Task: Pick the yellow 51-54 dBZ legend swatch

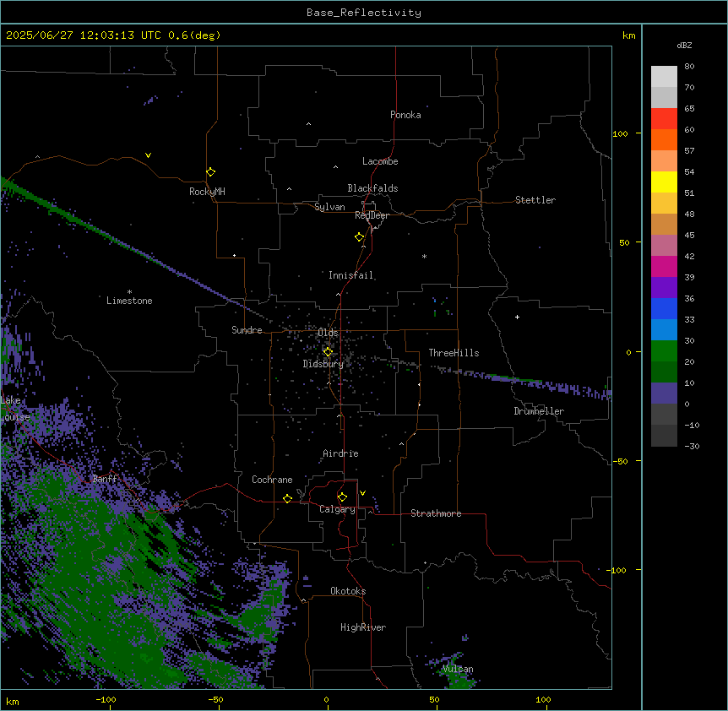Action: click(664, 182)
